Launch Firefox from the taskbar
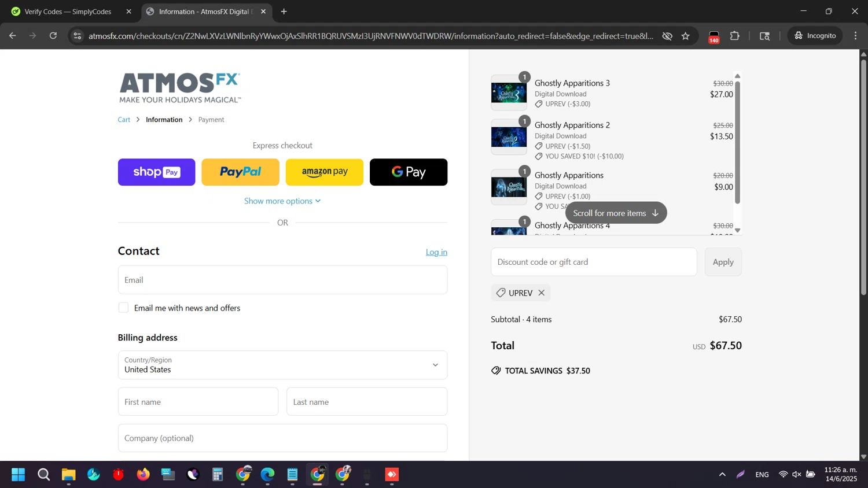Screen dimensions: 868x488 [x=143, y=475]
